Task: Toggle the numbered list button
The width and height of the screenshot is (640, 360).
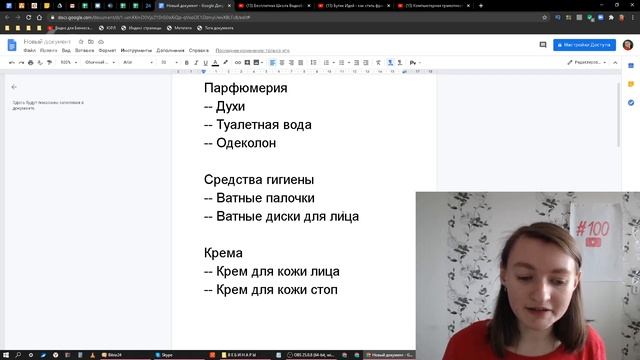Action: (x=326, y=62)
